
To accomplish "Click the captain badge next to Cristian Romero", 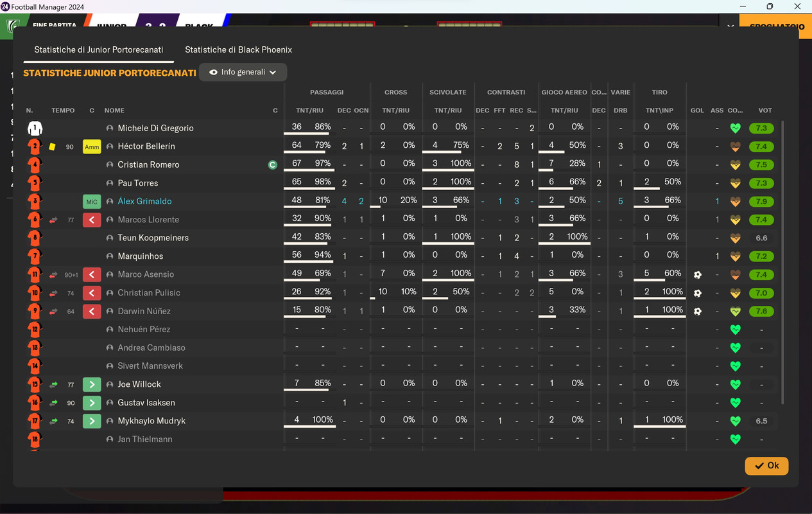I will [272, 164].
